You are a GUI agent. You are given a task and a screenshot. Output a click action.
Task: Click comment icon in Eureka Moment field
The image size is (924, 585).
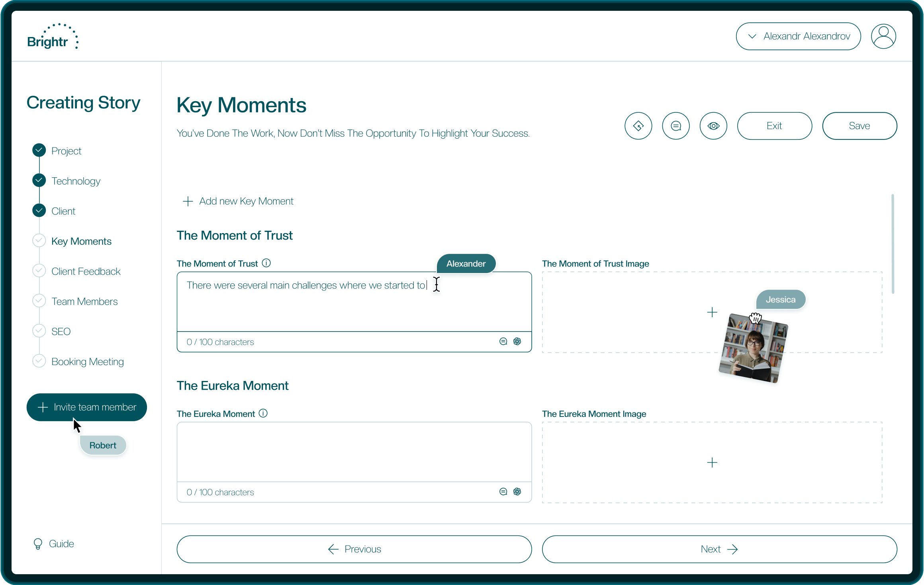(503, 491)
